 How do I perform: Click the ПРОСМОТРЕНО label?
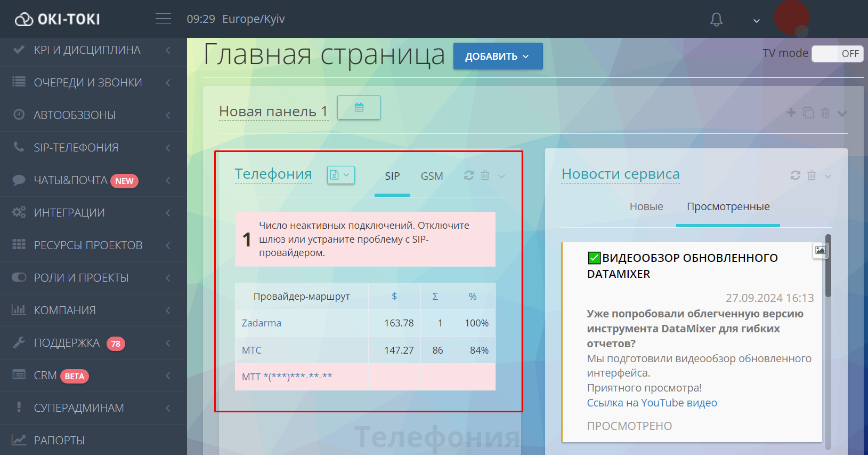pos(629,426)
